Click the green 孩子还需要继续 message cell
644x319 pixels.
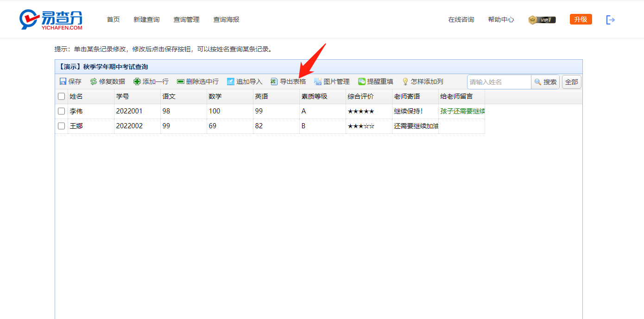pyautogui.click(x=462, y=111)
